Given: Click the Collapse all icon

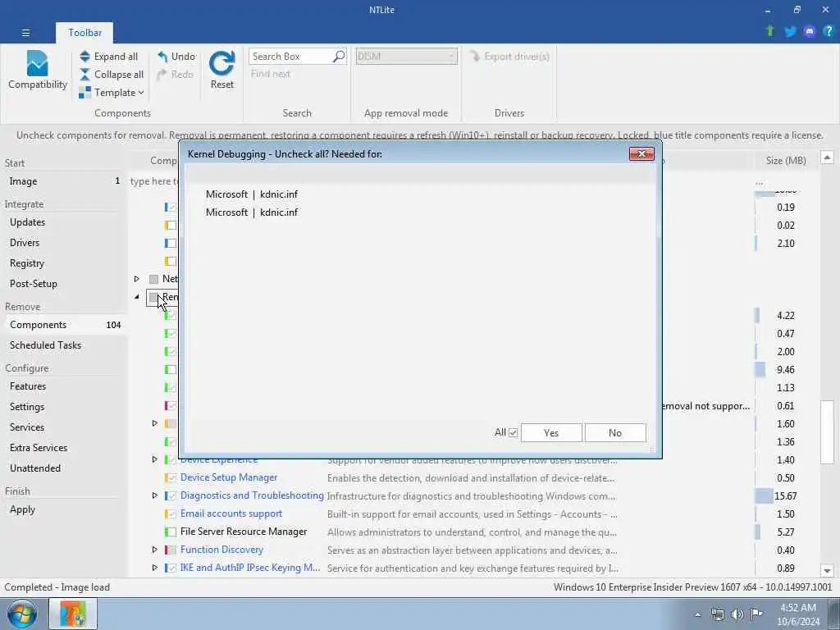Looking at the screenshot, I should [84, 75].
